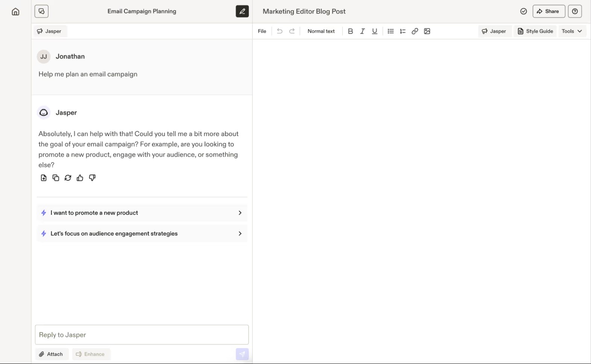591x364 pixels.
Task: Redo the last edit
Action: tap(292, 31)
